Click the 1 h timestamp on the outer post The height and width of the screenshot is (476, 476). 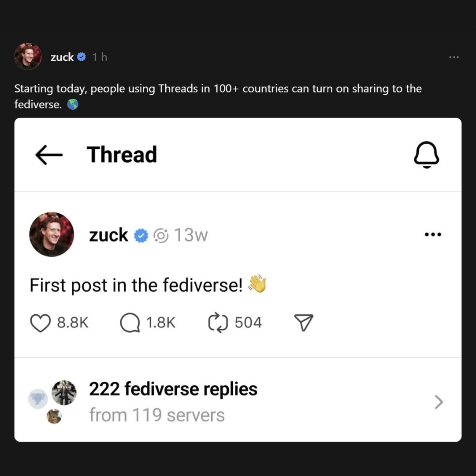99,57
